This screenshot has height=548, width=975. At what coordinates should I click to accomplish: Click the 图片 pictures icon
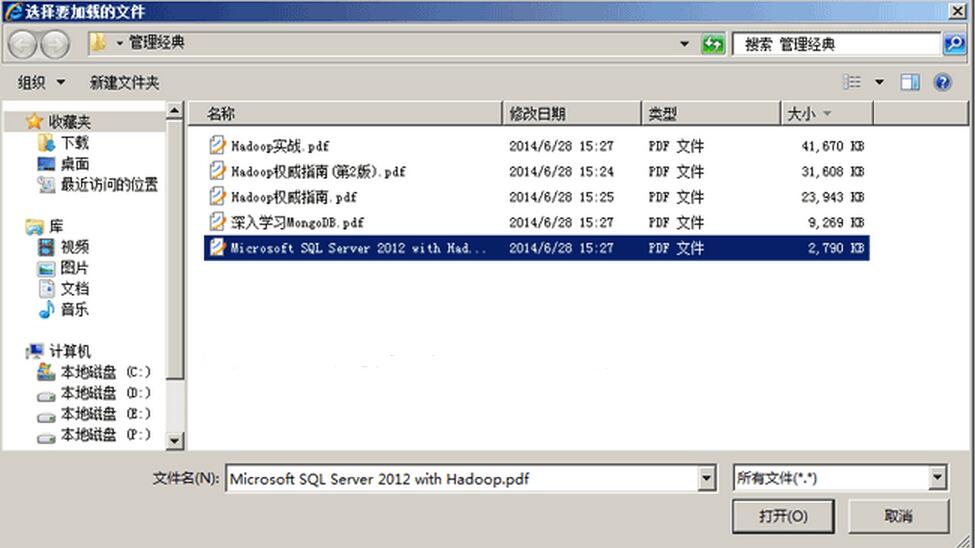pyautogui.click(x=46, y=268)
